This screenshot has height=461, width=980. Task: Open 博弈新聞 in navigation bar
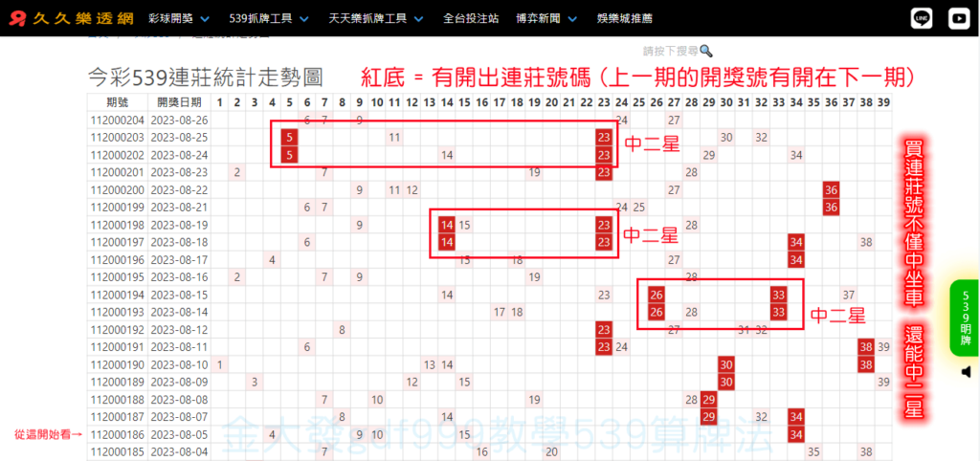tap(540, 19)
